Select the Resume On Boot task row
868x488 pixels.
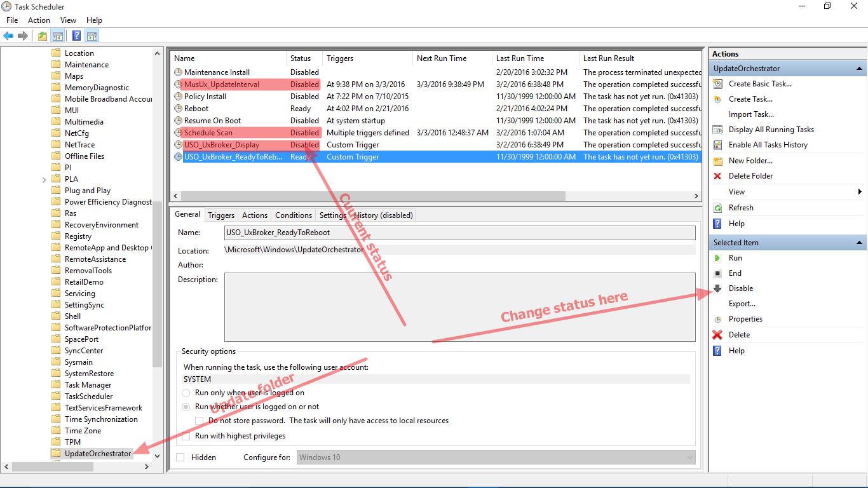[436, 121]
